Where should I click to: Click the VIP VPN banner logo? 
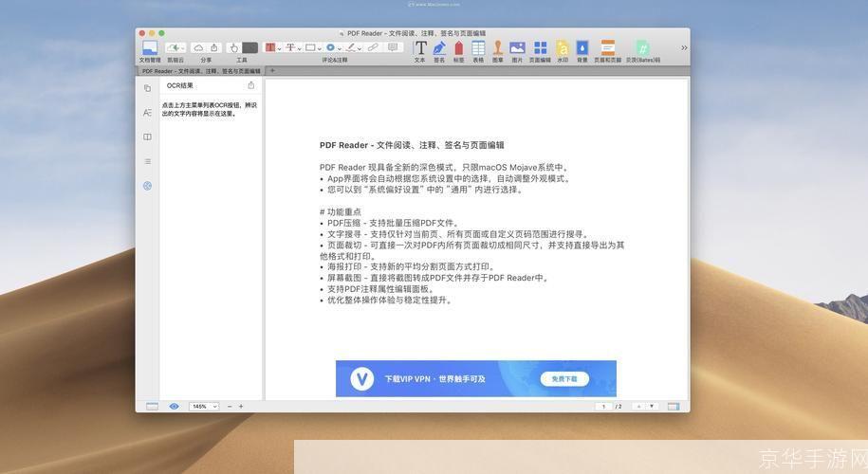[x=362, y=379]
